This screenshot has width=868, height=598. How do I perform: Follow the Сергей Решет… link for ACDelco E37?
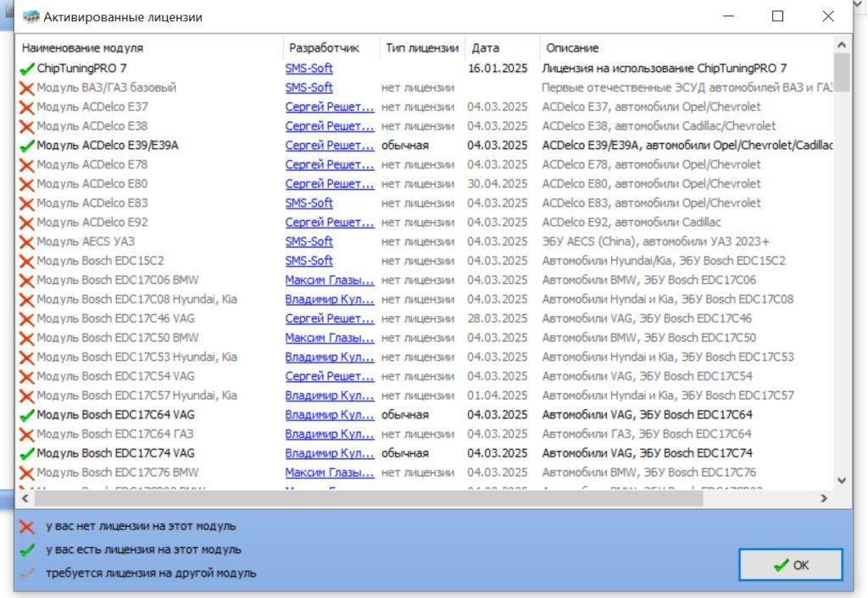click(x=330, y=107)
